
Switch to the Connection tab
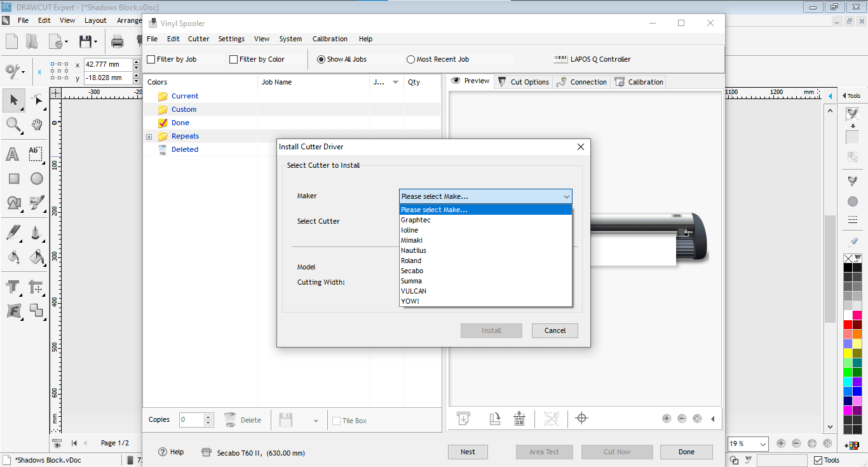point(581,82)
